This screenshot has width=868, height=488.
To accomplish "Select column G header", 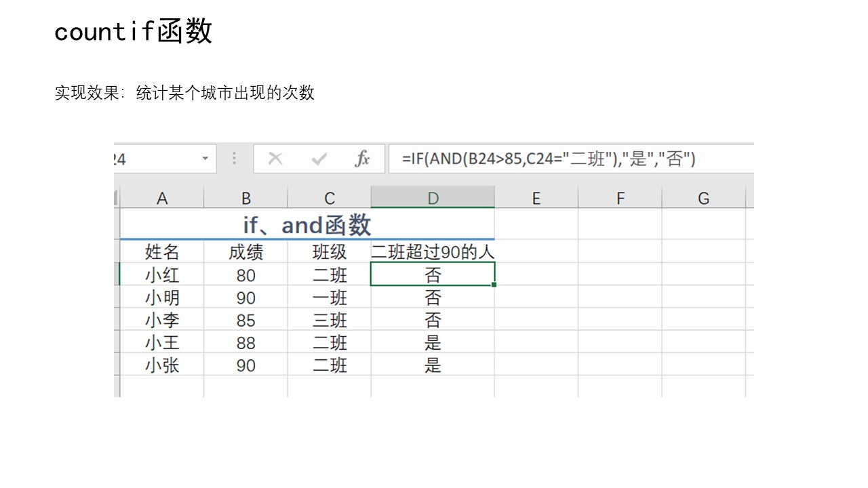I will [x=704, y=198].
